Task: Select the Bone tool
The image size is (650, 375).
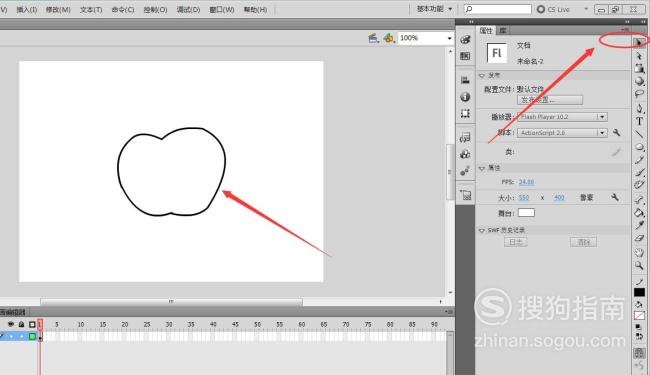Action: (639, 200)
